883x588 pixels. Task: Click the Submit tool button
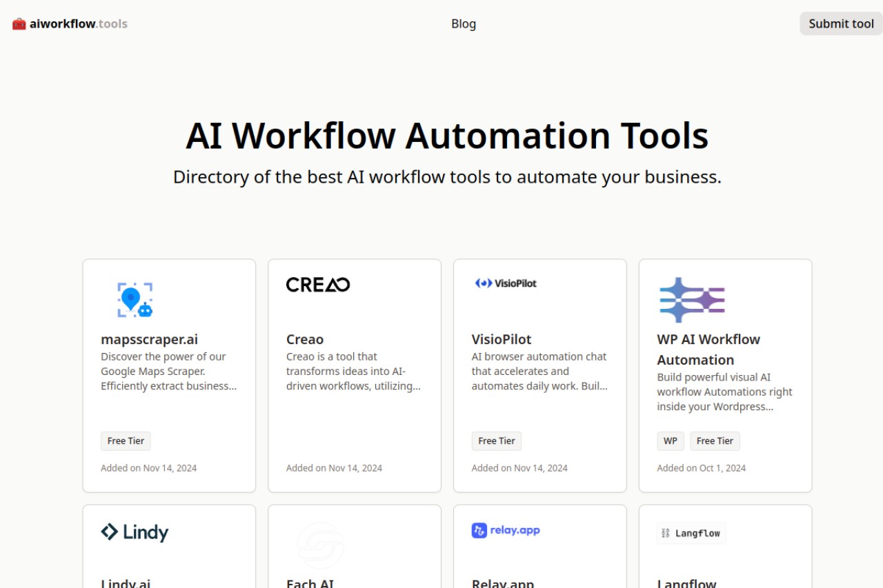pos(841,23)
